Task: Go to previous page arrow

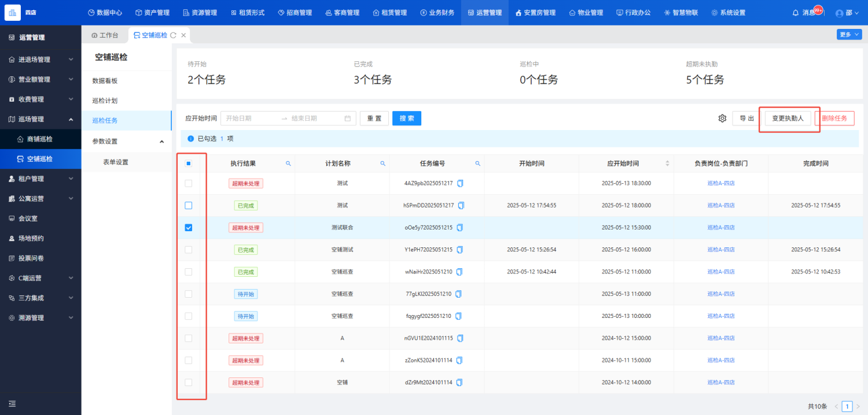Action: (835, 406)
